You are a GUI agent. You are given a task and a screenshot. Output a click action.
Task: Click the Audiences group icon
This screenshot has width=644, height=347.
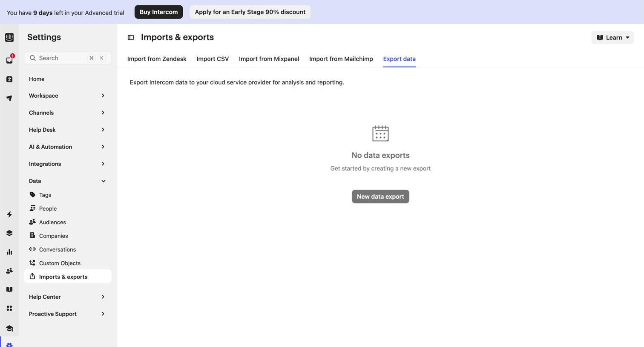click(32, 222)
